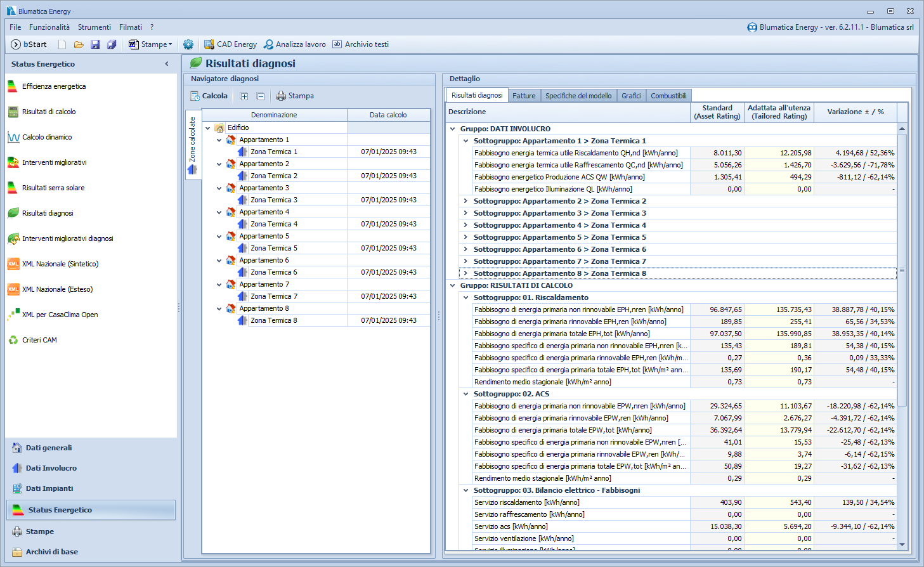The image size is (924, 567).
Task: Select the Risultati diagnosi tab in Dettaglio
Action: pyautogui.click(x=477, y=95)
